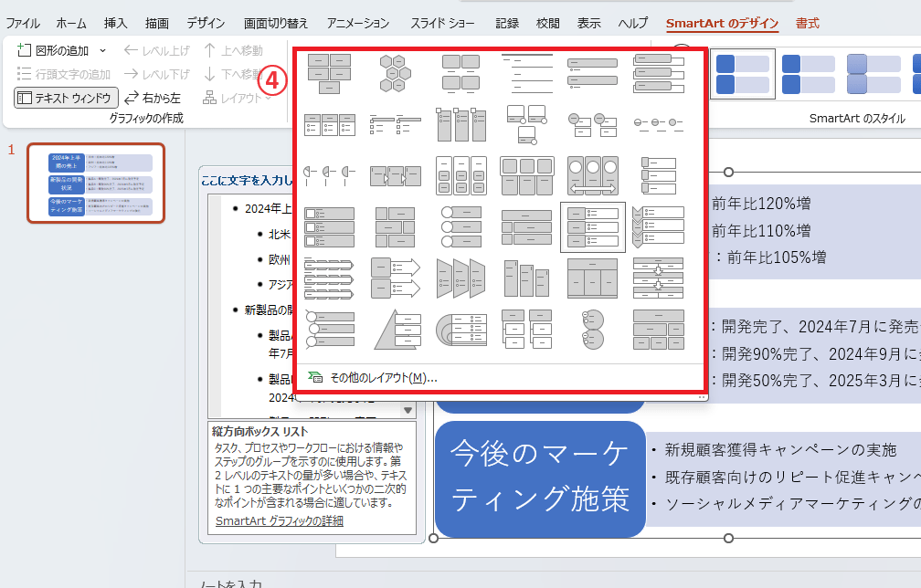Choose the Vertical Bullet List layout

(x=593, y=73)
